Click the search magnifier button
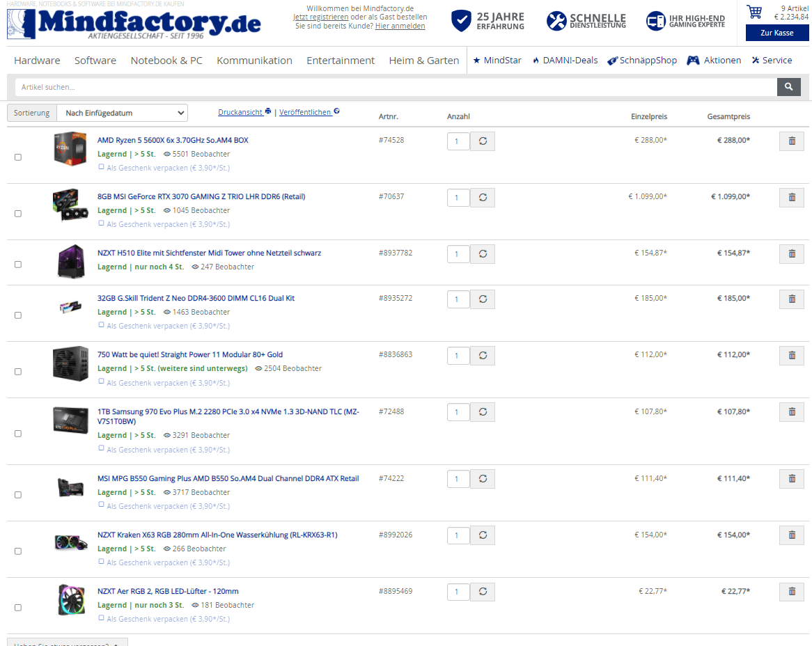The image size is (812, 646). click(x=789, y=87)
